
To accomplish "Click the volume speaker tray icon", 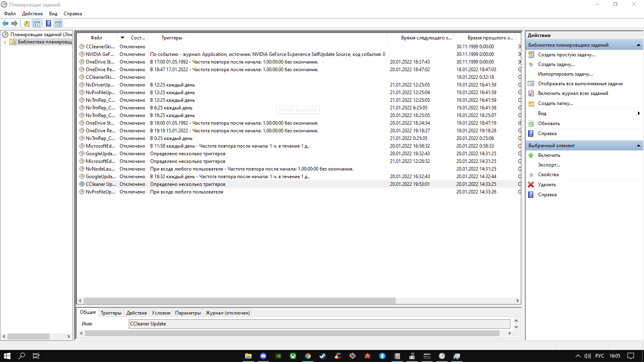I will pos(588,356).
